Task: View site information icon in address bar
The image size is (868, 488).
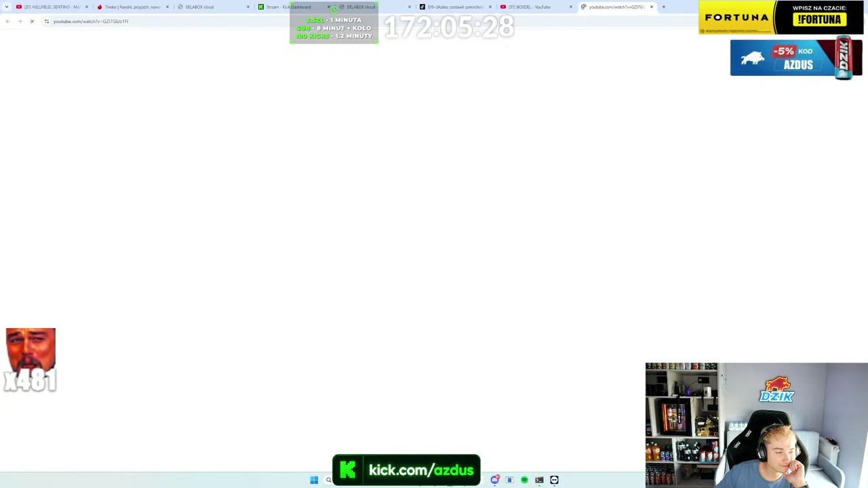Action: [47, 21]
